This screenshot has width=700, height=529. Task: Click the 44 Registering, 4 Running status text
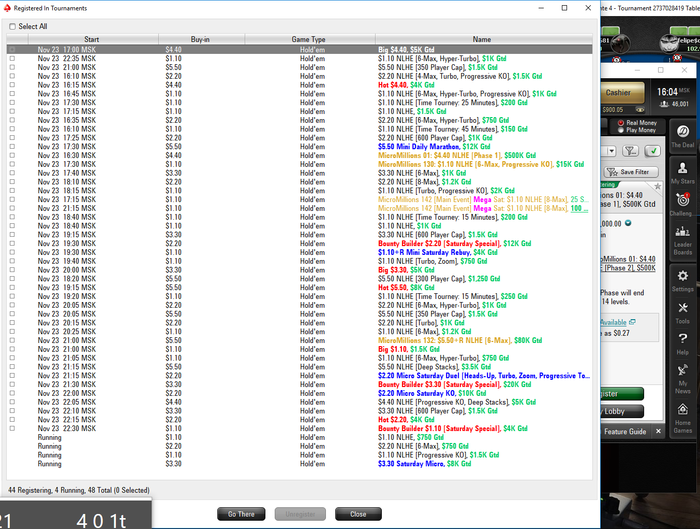point(79,490)
